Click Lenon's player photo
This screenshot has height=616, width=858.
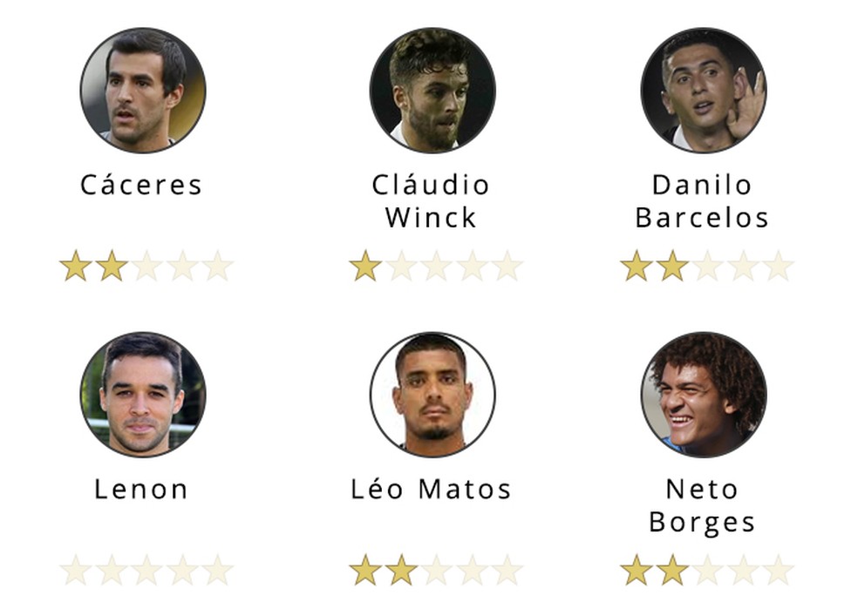pos(143,394)
